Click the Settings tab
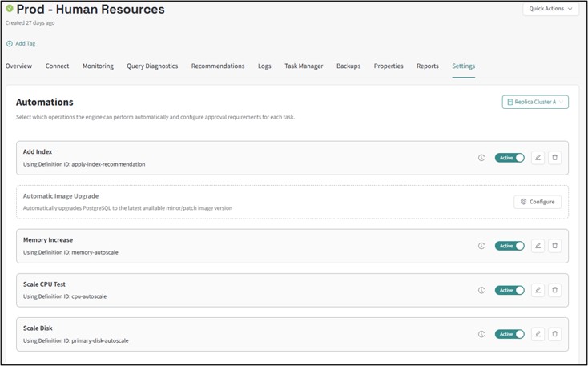 (464, 66)
